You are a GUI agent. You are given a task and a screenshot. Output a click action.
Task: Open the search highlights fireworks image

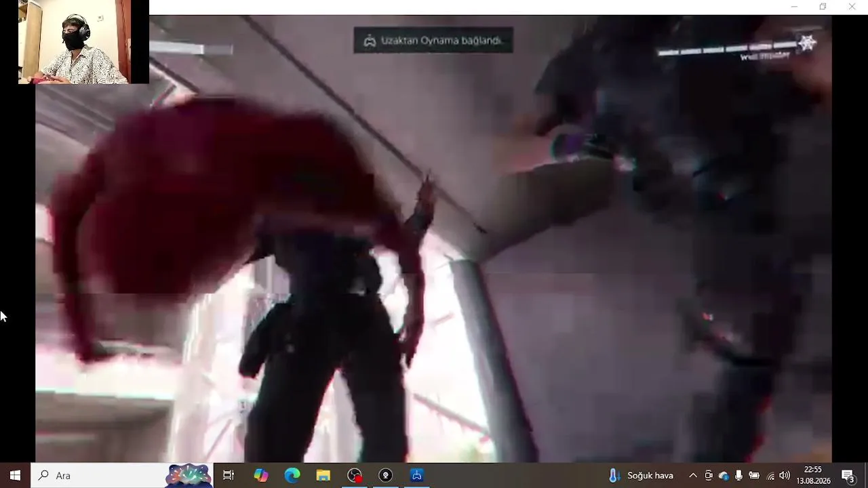(189, 475)
